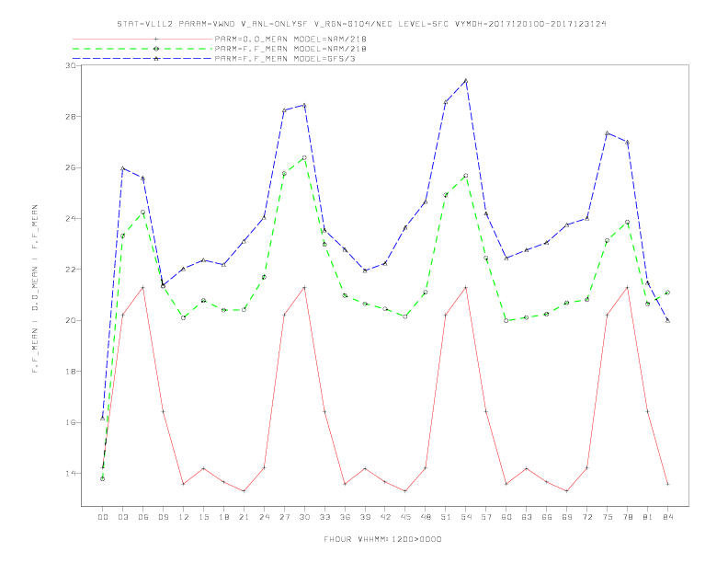Screen dimensions: 728x563
Task: Click y-axis tick label 18
Action: click(x=71, y=372)
